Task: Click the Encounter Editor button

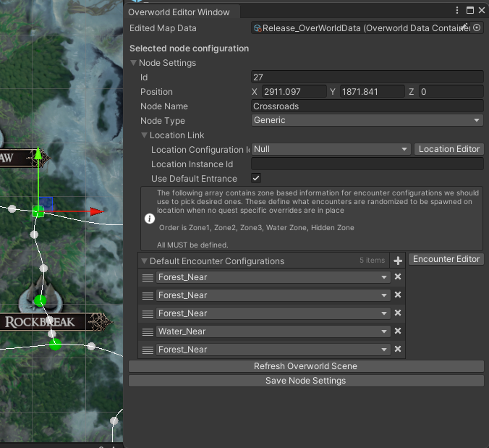Action: (446, 259)
